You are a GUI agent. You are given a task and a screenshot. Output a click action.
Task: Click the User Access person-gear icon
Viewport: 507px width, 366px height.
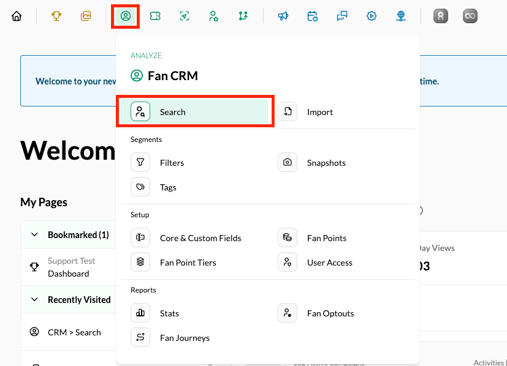point(287,262)
